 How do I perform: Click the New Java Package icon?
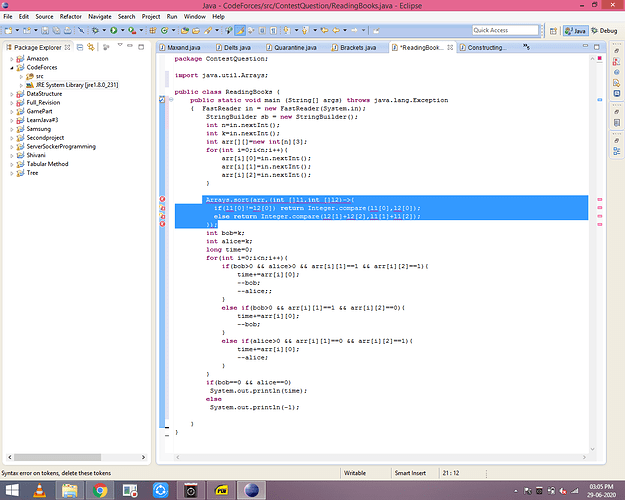coord(153,30)
